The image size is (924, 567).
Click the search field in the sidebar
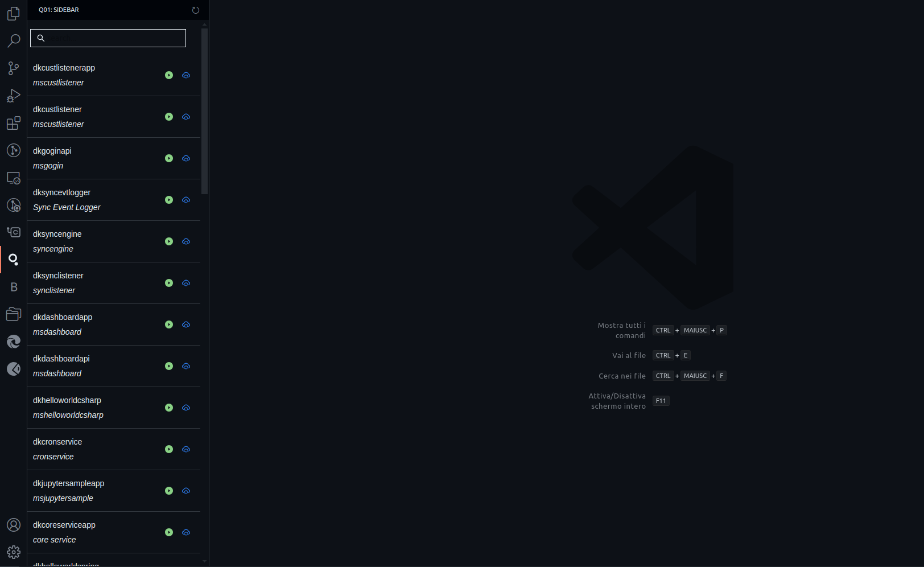[x=108, y=38]
